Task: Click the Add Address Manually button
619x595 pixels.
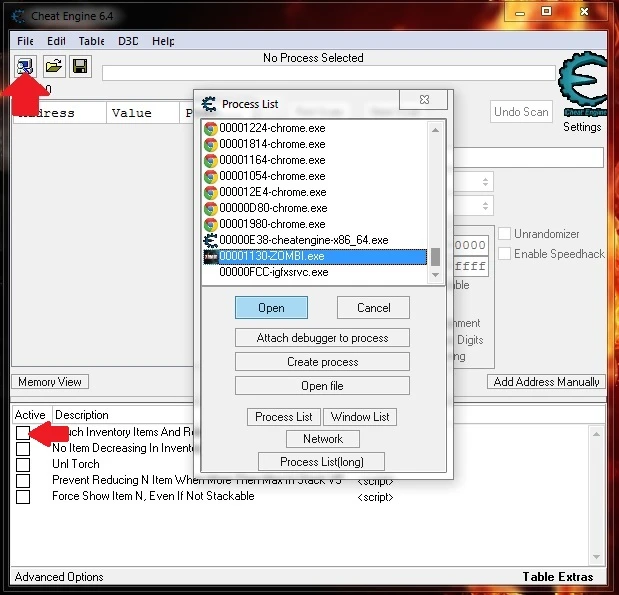Action: coord(546,382)
